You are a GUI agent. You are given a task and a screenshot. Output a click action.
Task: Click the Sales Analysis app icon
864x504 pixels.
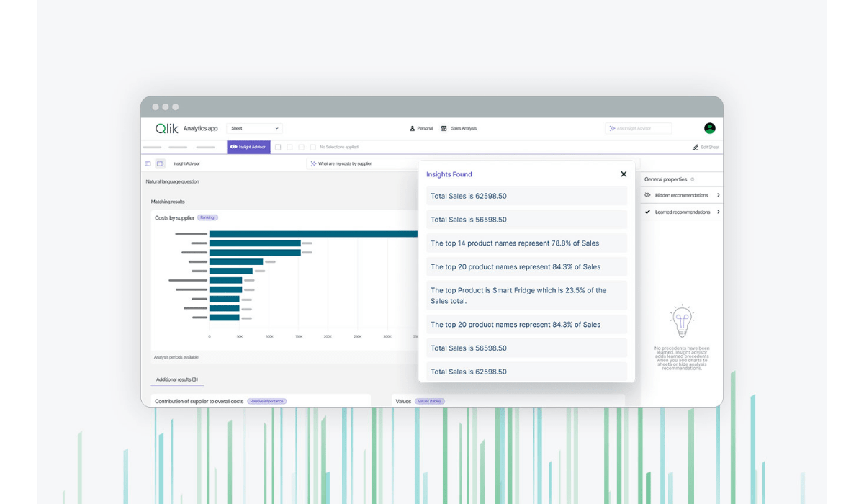(444, 129)
